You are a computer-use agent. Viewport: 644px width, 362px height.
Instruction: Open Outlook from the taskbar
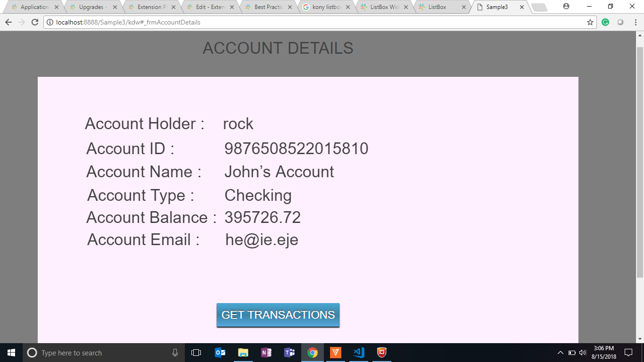220,353
